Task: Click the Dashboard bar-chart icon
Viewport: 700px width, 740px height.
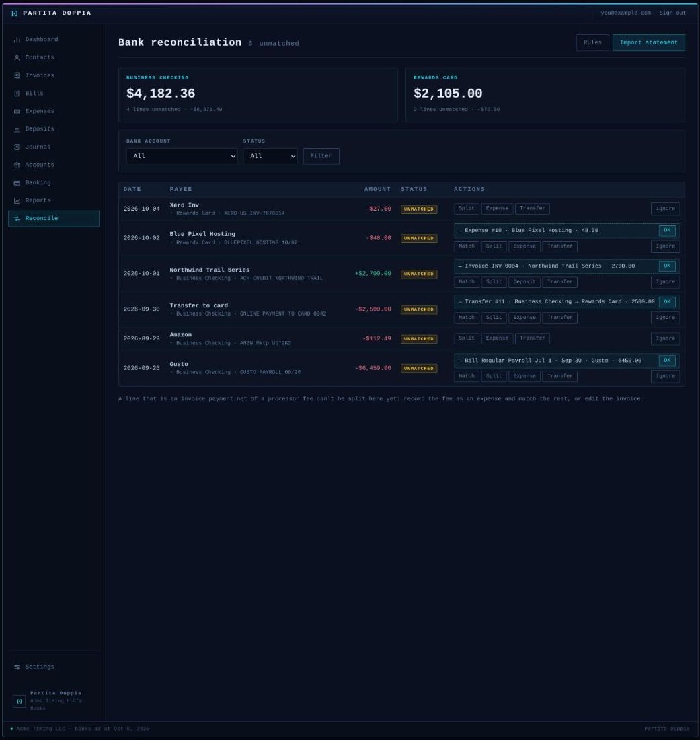Action: tap(17, 40)
